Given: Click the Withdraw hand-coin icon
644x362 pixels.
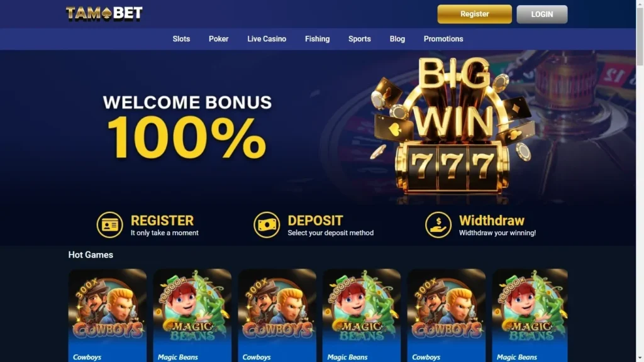Looking at the screenshot, I should point(438,225).
